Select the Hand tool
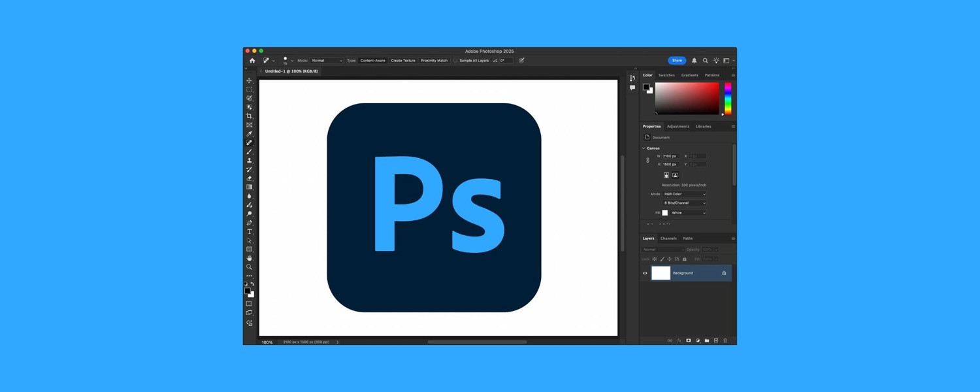The image size is (980, 392). [249, 258]
